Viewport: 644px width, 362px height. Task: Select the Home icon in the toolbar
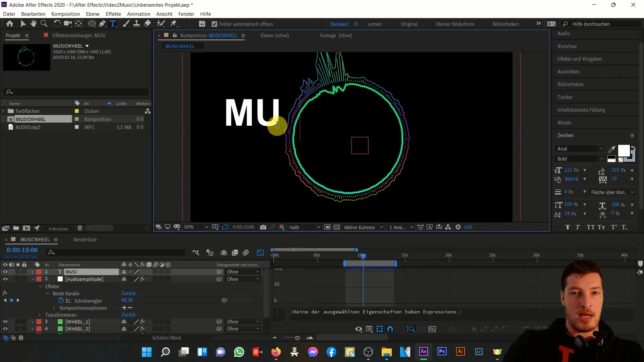pos(10,24)
